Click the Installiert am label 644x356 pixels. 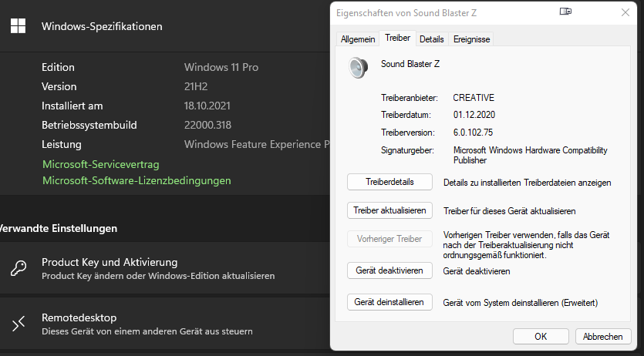[x=72, y=106]
